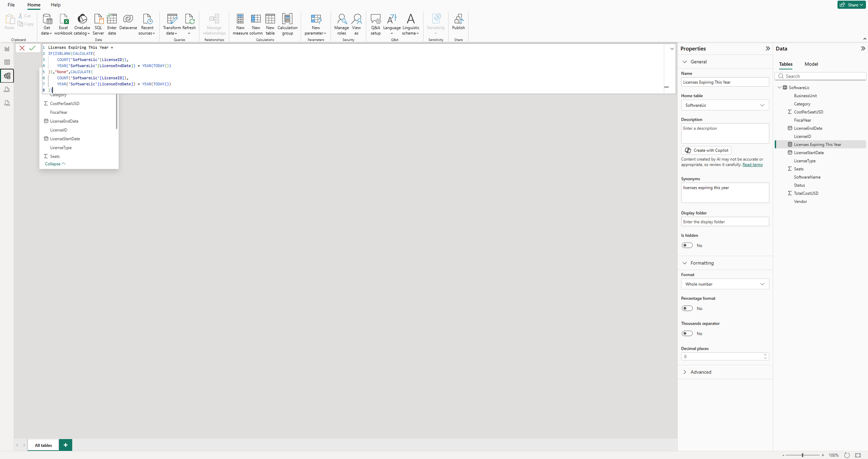The image size is (868, 459).
Task: Switch to Table view in the left sidebar
Action: point(7,62)
